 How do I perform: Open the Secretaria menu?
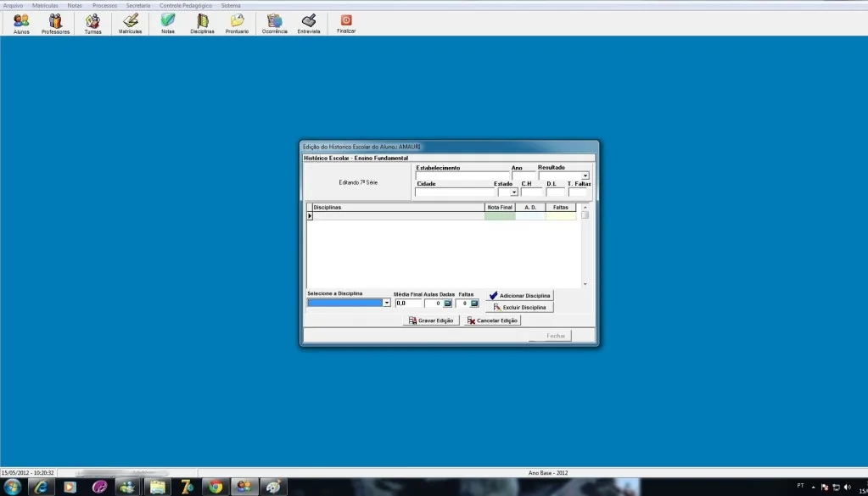(x=137, y=6)
